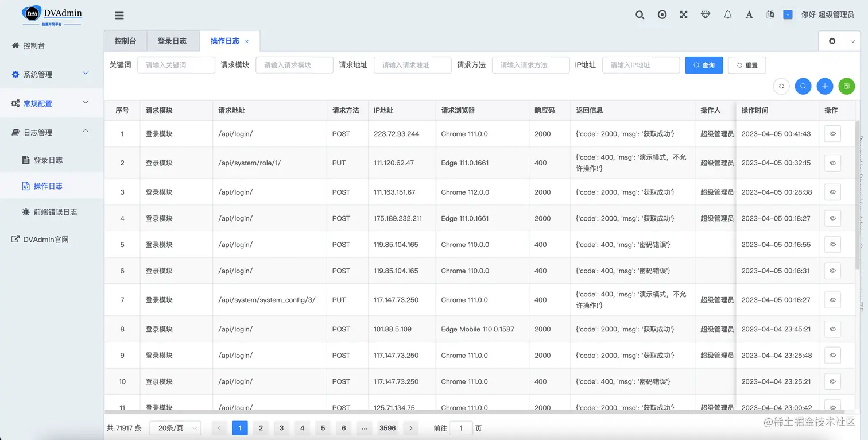This screenshot has height=440, width=868.
Task: Open 登录日志 in sidebar
Action: [x=52, y=160]
